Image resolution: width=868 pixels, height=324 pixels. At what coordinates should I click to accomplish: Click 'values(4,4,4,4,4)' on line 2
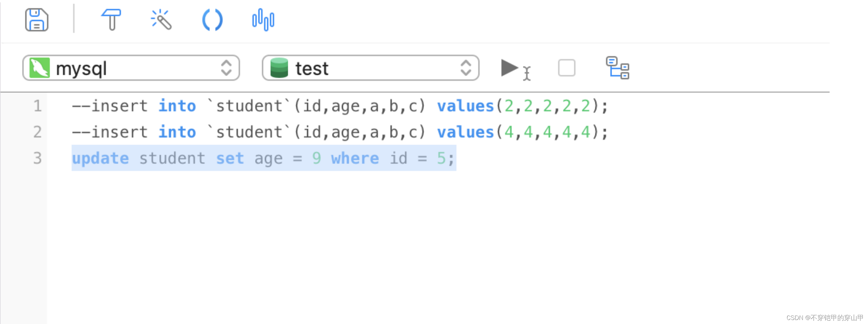[x=518, y=132]
